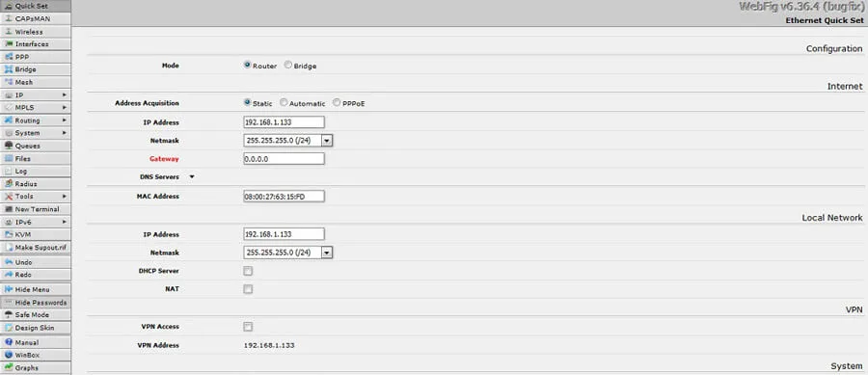Expand the IP submenu

(x=65, y=95)
